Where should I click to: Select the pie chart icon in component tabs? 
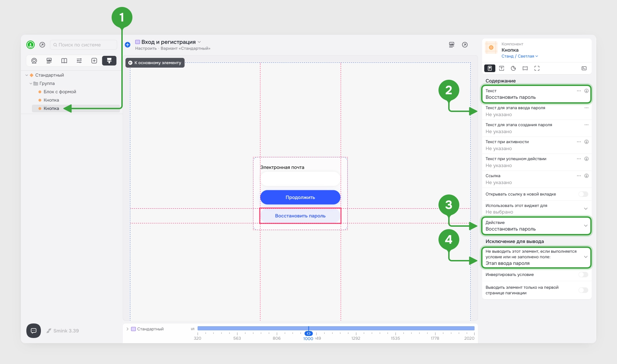click(x=513, y=68)
